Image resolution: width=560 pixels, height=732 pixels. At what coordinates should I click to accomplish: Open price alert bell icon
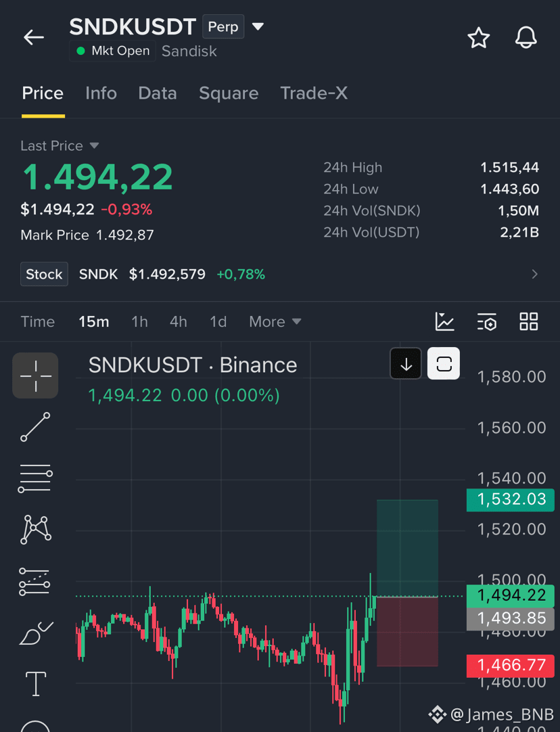(x=526, y=37)
